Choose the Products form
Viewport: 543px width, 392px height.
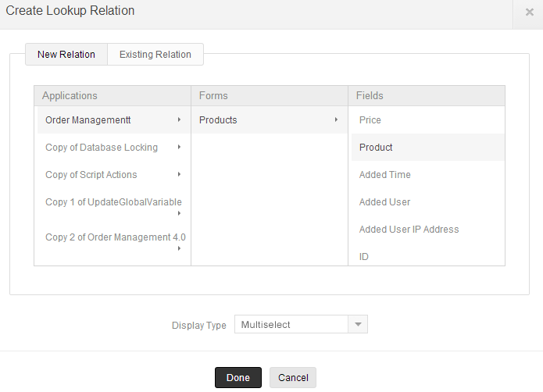[x=218, y=120]
